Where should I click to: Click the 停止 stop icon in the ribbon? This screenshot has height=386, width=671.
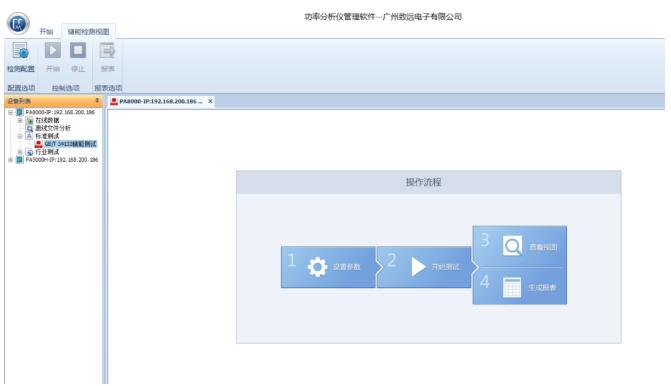(x=78, y=50)
